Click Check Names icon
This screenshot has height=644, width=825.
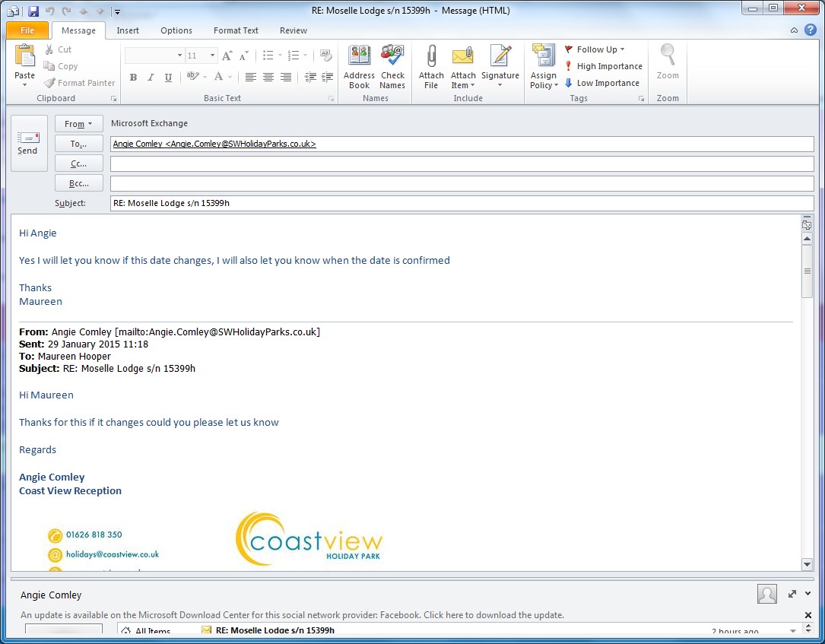pyautogui.click(x=392, y=66)
